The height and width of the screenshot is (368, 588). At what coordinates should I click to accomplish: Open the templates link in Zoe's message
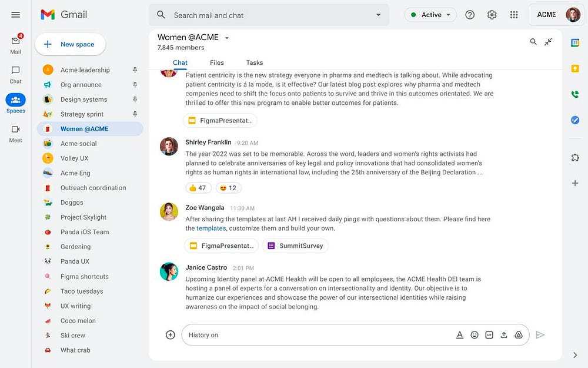pyautogui.click(x=211, y=228)
